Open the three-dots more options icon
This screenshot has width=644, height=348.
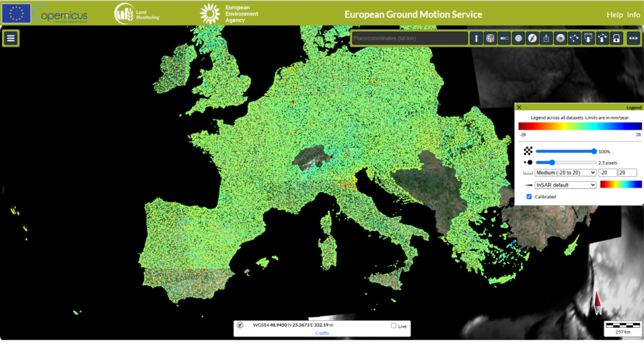tap(633, 38)
